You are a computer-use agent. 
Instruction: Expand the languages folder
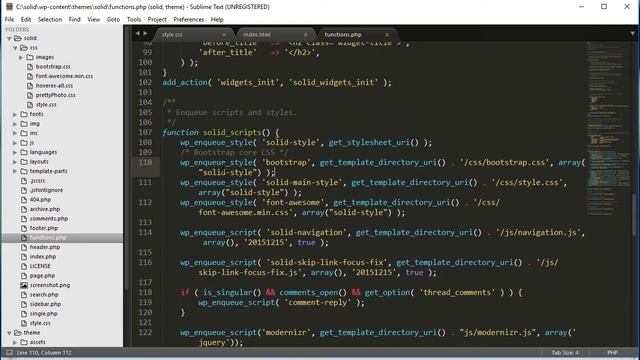[x=15, y=153]
